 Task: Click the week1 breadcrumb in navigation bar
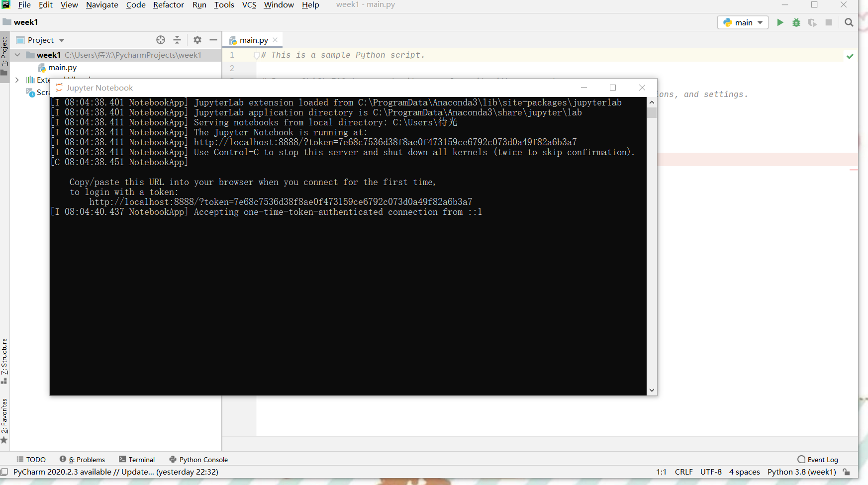coord(20,22)
